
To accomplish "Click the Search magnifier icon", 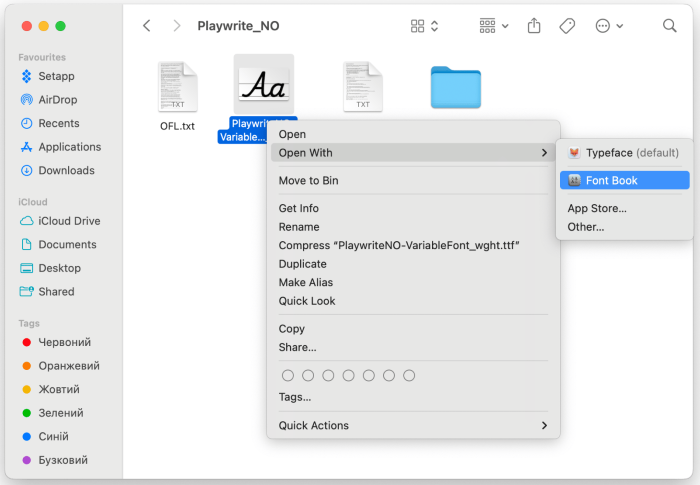I will [x=670, y=26].
